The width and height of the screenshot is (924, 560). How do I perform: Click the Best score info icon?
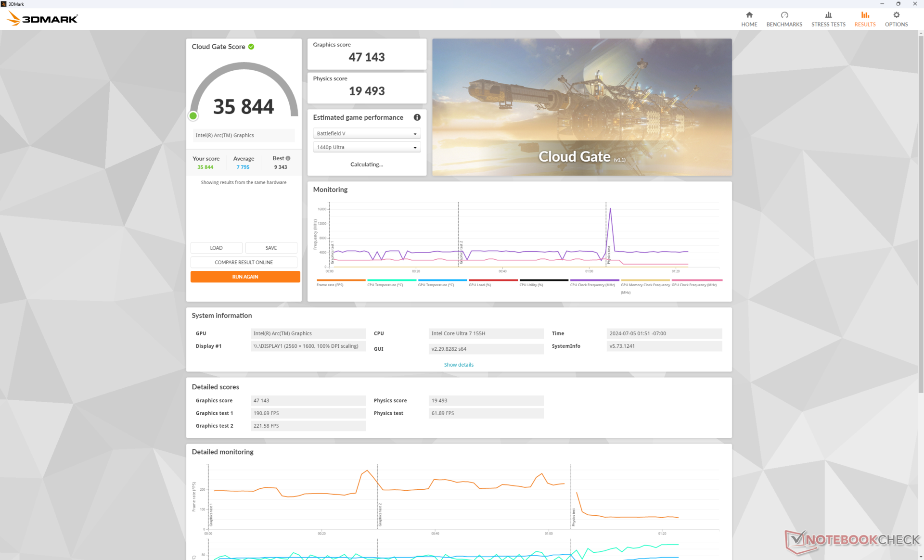click(x=288, y=158)
